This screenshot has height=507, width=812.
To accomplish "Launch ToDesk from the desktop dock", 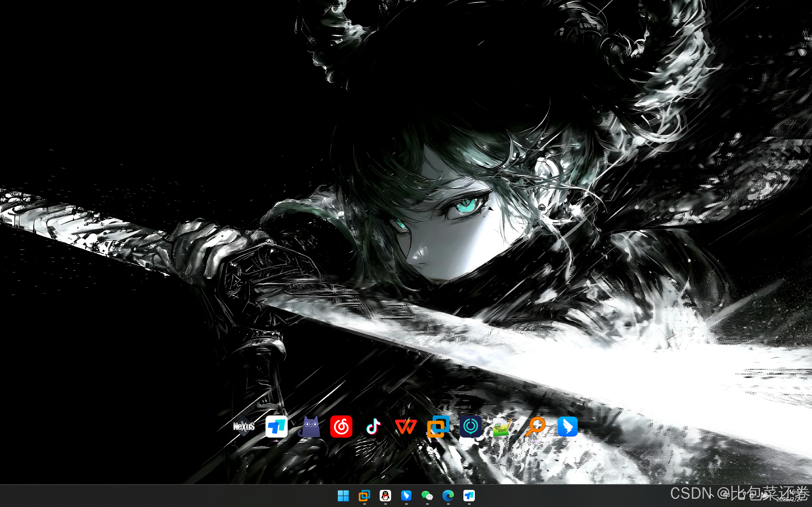I will click(276, 427).
